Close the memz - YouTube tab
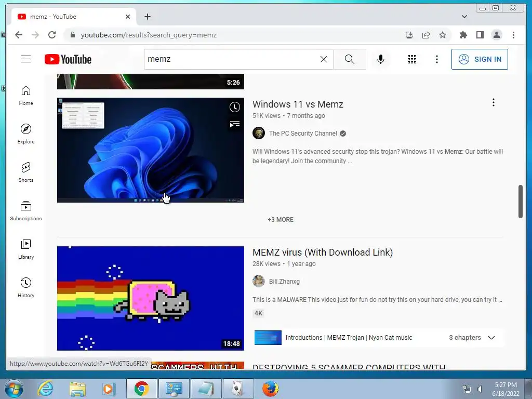The width and height of the screenshot is (532, 399). click(x=128, y=17)
